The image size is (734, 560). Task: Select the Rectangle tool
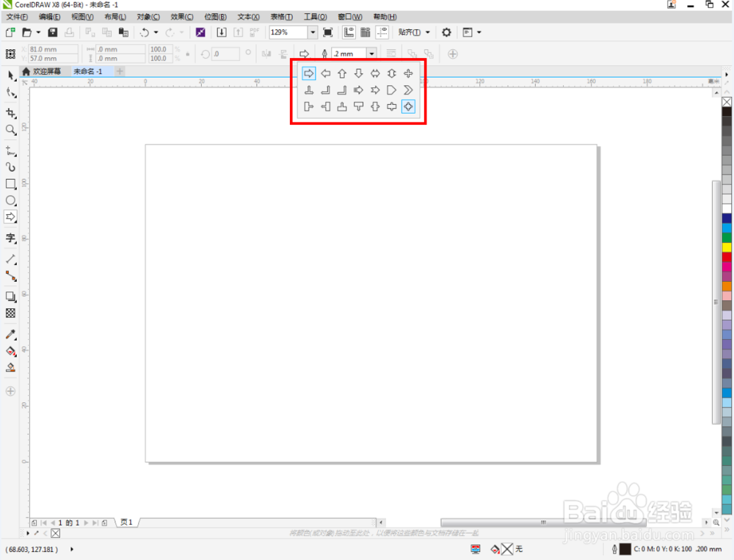[x=10, y=183]
